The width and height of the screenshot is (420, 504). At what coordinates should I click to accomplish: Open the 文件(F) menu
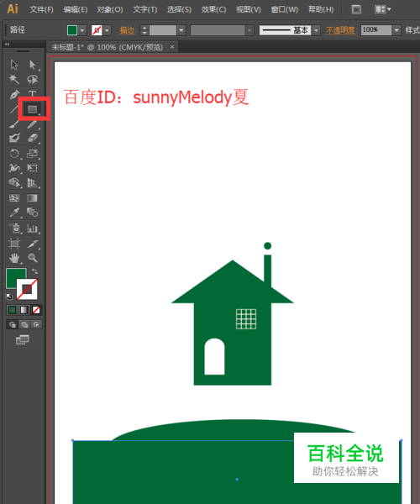click(41, 9)
